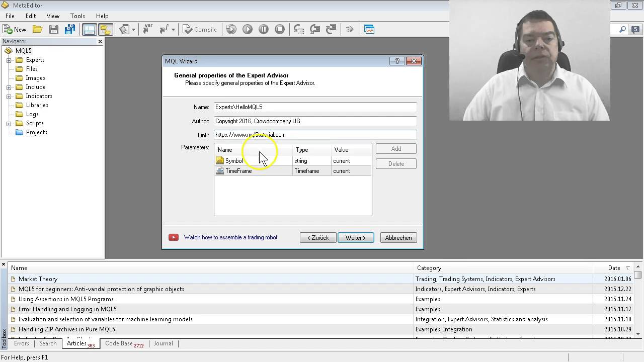Cancel the wizard with Abbrechen
This screenshot has height=362, width=644.
click(398, 238)
